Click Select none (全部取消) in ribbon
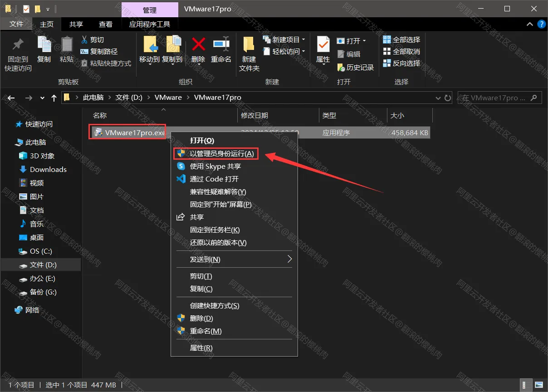 point(402,52)
